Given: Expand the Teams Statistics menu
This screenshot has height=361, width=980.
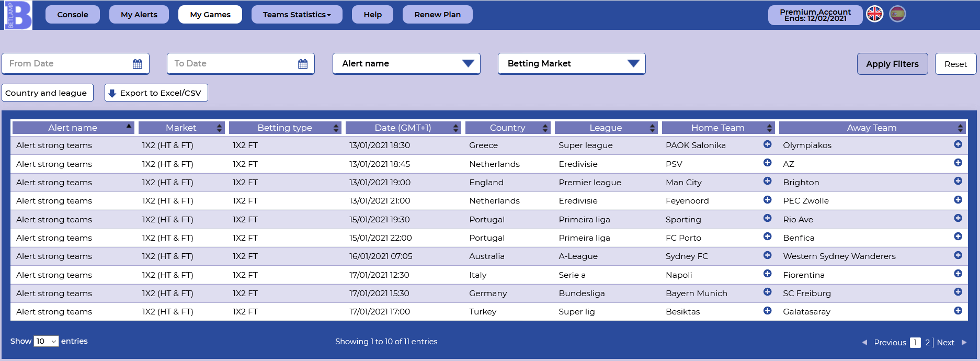Looking at the screenshot, I should [x=297, y=15].
